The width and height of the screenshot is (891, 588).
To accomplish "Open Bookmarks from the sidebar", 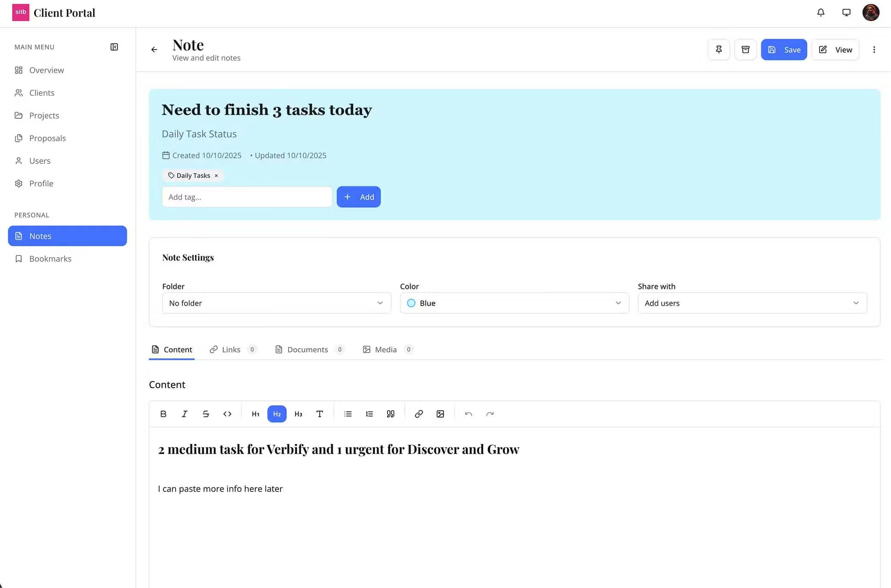I will point(50,259).
